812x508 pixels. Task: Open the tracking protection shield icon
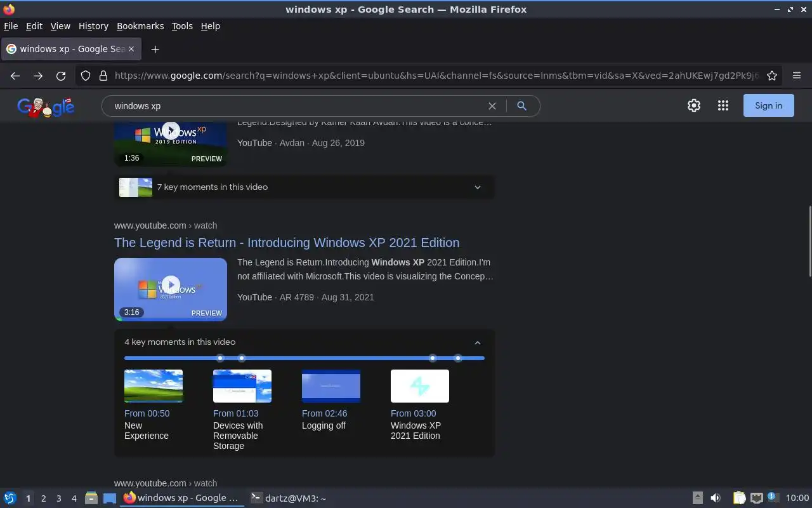(x=86, y=76)
